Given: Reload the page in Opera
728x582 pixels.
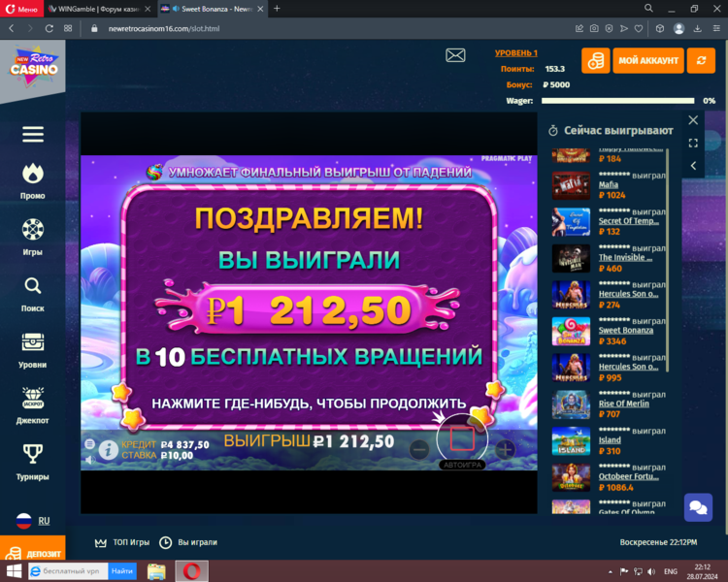Looking at the screenshot, I should coord(49,28).
